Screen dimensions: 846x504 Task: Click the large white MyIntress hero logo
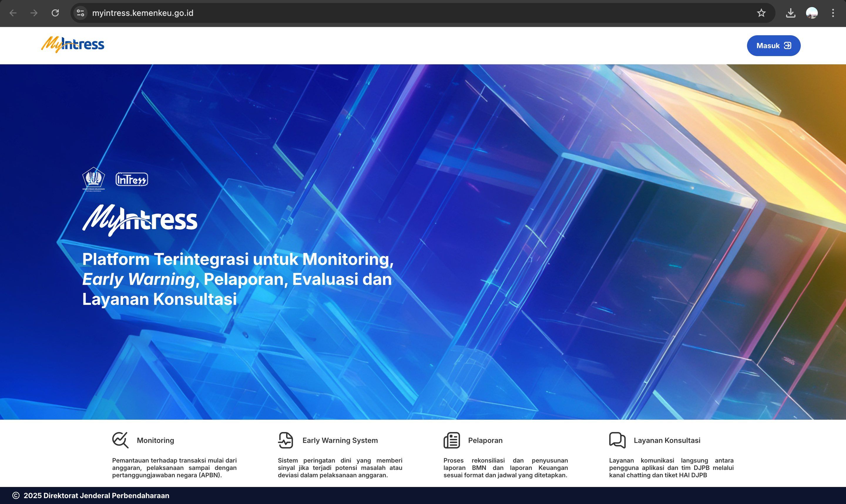(x=140, y=220)
